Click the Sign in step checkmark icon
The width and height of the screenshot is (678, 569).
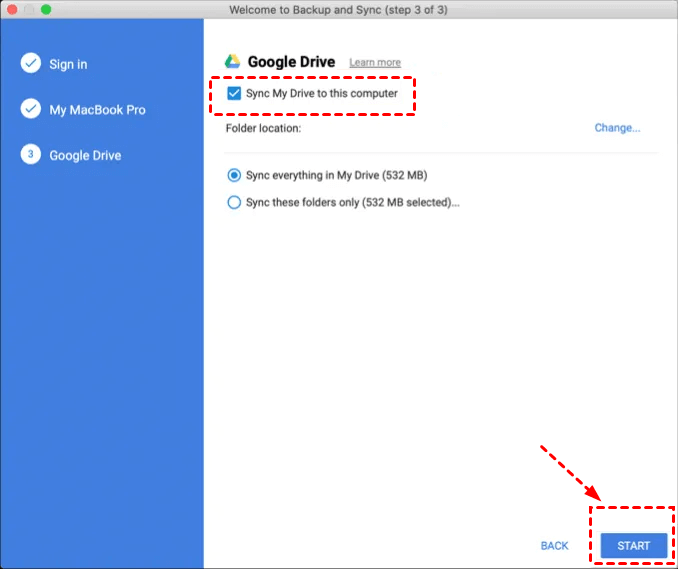30,64
